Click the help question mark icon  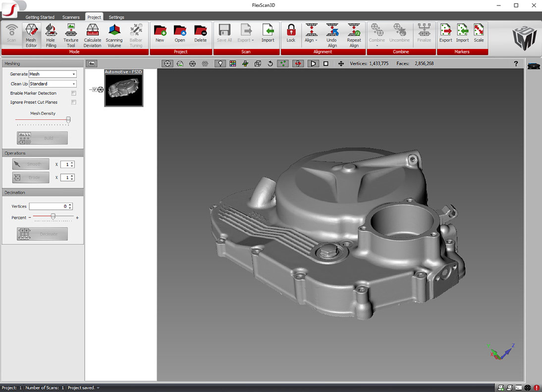[516, 64]
